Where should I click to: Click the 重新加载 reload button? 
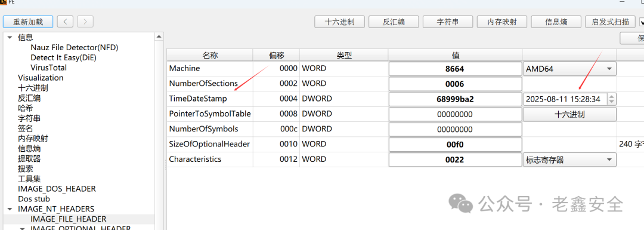[x=28, y=22]
